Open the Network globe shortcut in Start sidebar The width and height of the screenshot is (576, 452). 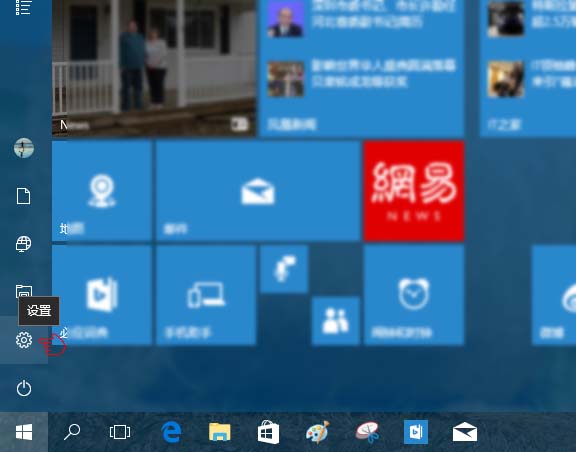click(x=24, y=244)
